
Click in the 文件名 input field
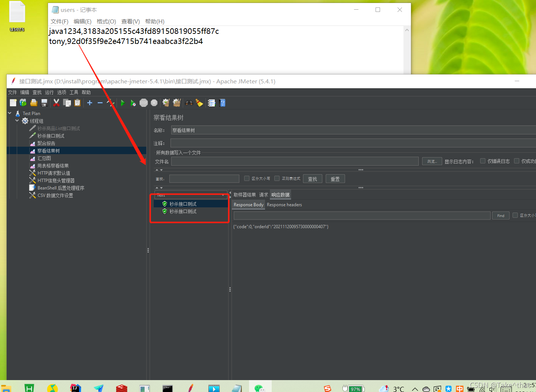(295, 161)
